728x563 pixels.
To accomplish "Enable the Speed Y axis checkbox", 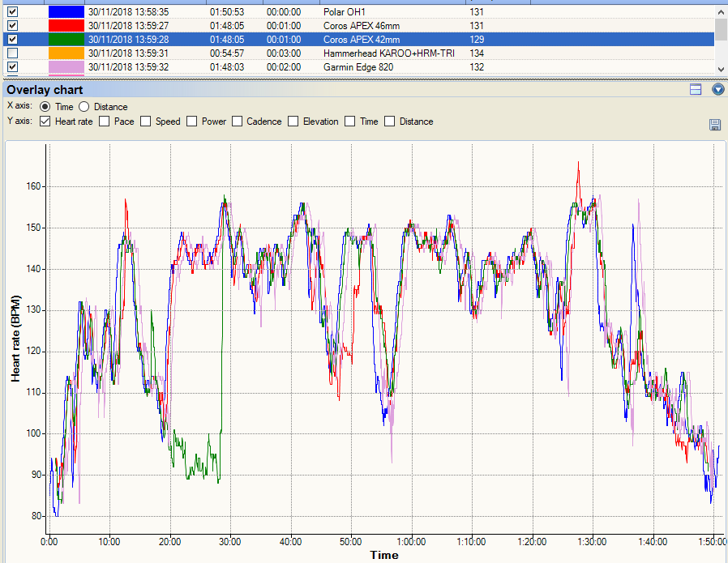I will point(146,122).
